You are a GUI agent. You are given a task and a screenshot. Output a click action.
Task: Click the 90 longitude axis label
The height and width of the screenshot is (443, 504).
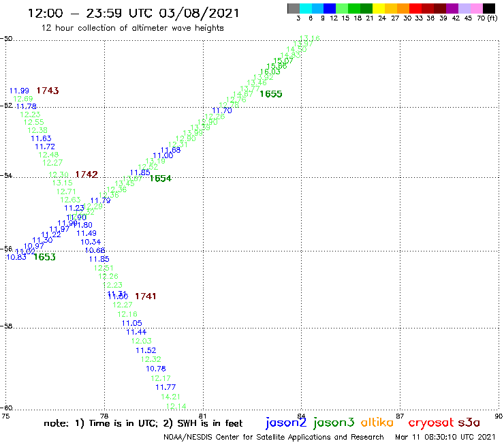pyautogui.click(x=499, y=416)
